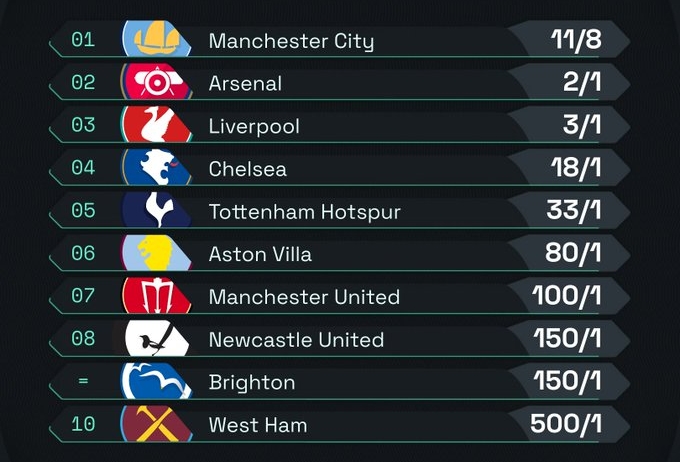Select the Aston Villa lion crest

(x=157, y=252)
